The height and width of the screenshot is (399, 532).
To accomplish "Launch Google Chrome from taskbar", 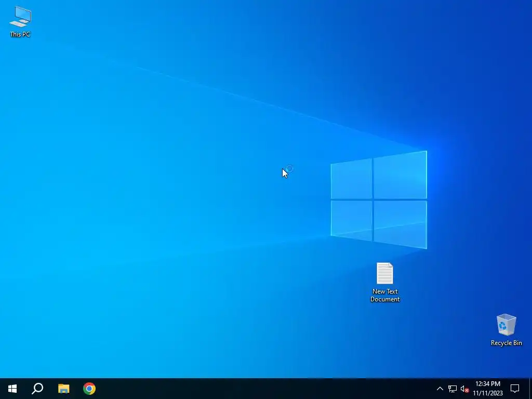I will pyautogui.click(x=89, y=389).
